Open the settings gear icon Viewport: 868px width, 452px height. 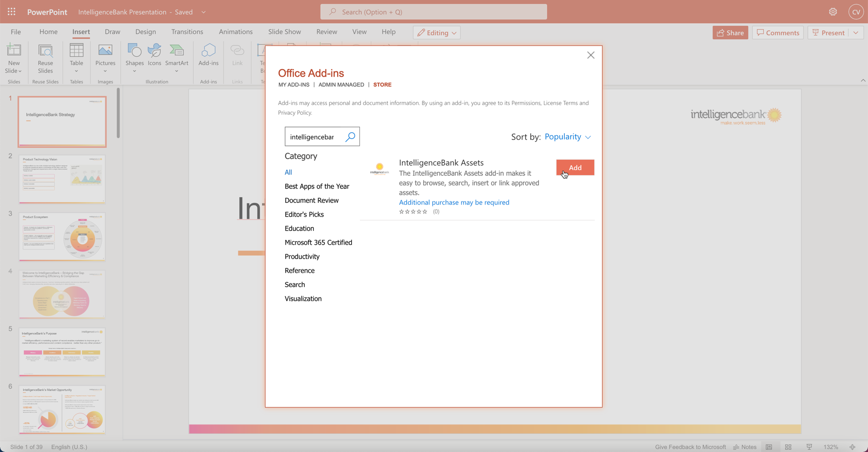(833, 12)
